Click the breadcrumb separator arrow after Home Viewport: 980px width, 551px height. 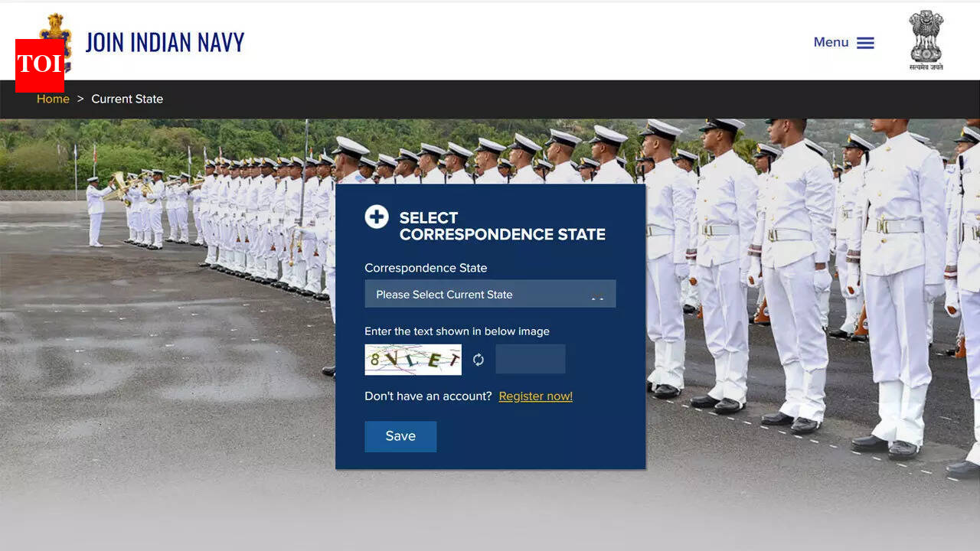pos(79,99)
